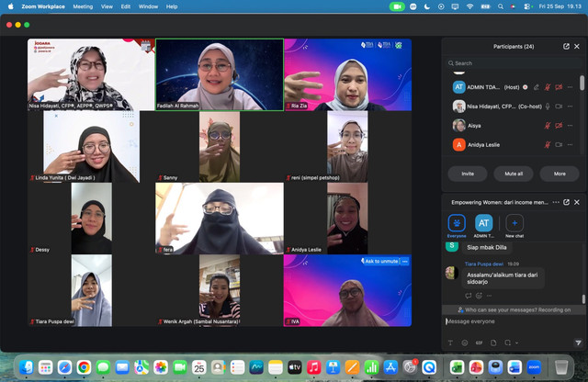Viewport: 588px width, 382px height.
Task: Expand screenshot options dropdown arrow
Action: 516,343
